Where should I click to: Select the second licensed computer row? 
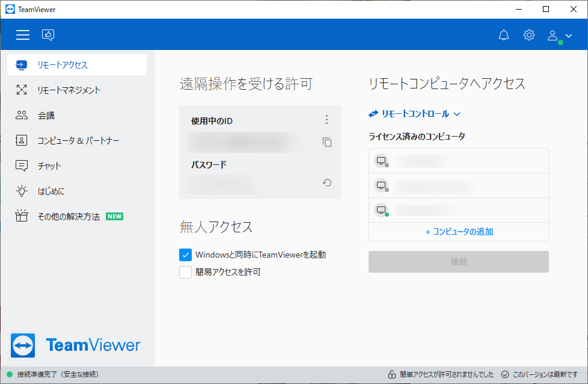(458, 185)
